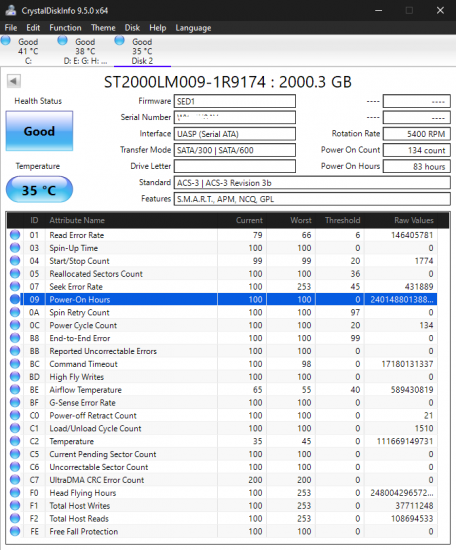Screen dimensions: 456x550
Task: Click status orb for Disk 2
Action: [119, 40]
